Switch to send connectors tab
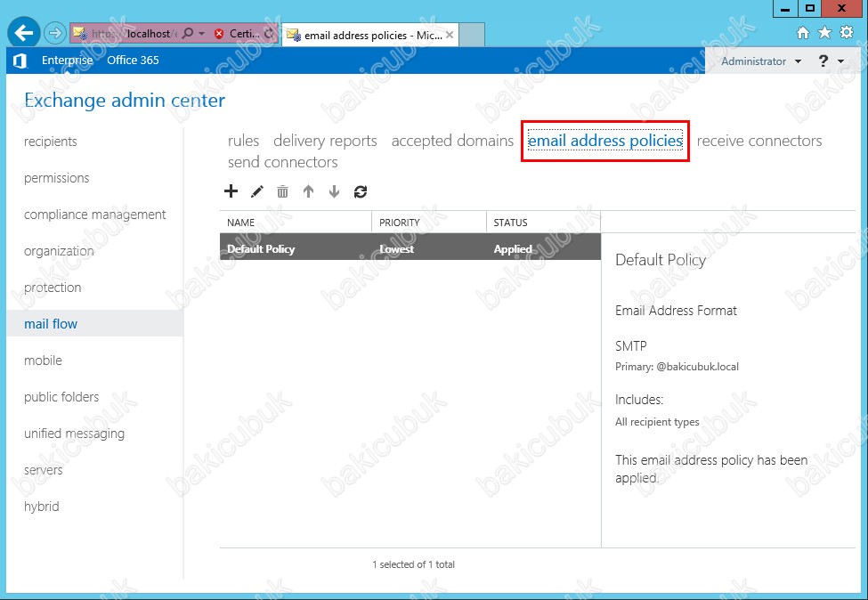The width and height of the screenshot is (868, 600). pyautogui.click(x=282, y=162)
